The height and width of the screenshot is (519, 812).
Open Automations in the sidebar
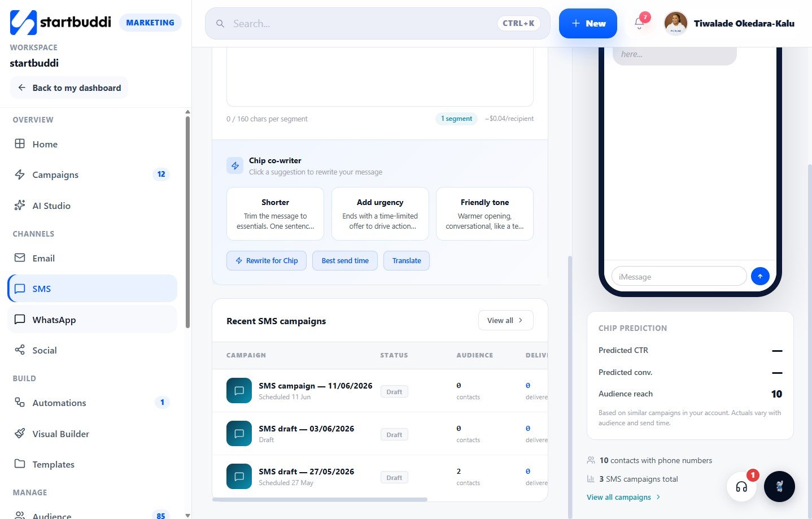click(x=92, y=403)
